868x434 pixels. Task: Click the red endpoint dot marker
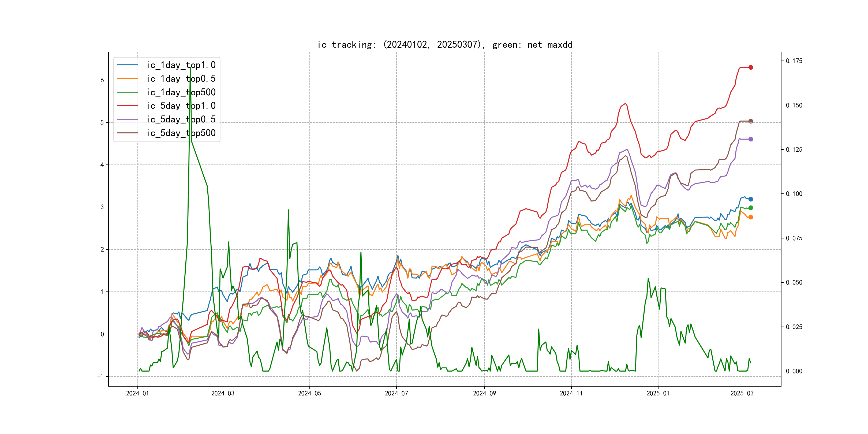point(751,68)
